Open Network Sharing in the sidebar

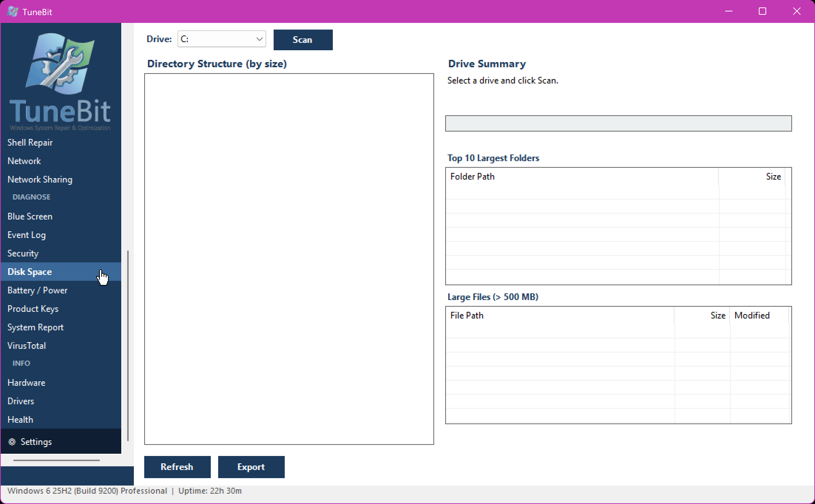tap(61, 179)
